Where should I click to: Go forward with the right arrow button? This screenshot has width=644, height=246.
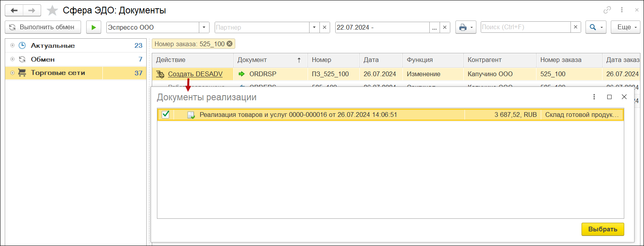coord(32,11)
